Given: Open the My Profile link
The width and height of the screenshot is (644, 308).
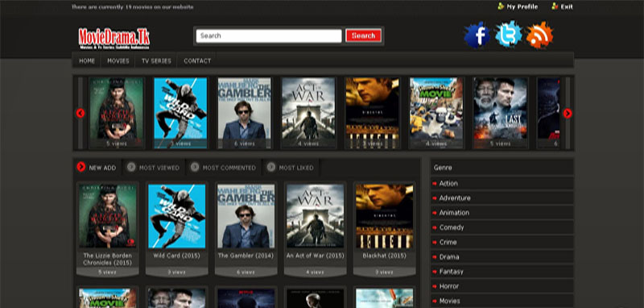Looking at the screenshot, I should point(522,6).
